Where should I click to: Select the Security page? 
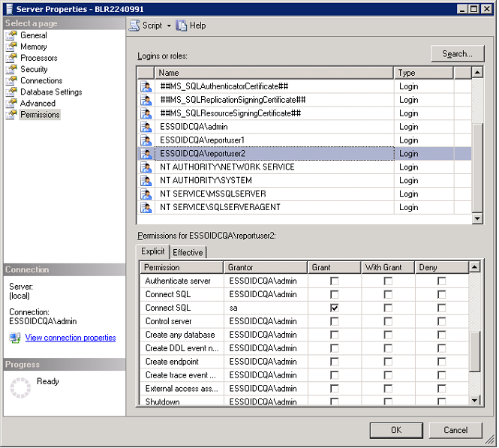[x=34, y=69]
